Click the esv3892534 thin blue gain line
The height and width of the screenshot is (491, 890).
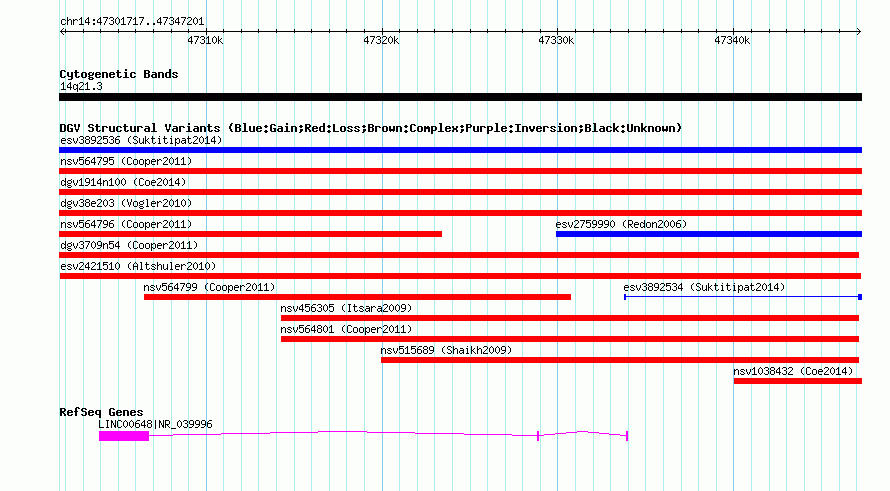click(x=743, y=297)
